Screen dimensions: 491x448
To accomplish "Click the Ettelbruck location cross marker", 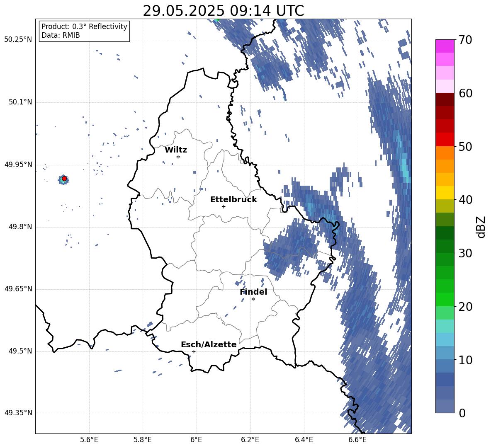I will point(224,206).
